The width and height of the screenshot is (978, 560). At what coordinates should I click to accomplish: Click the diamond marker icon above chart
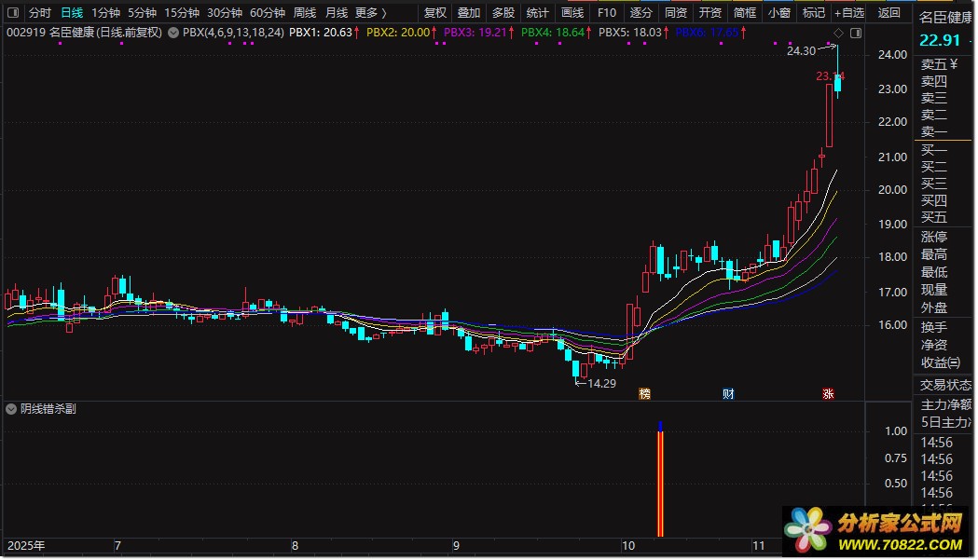(x=839, y=33)
